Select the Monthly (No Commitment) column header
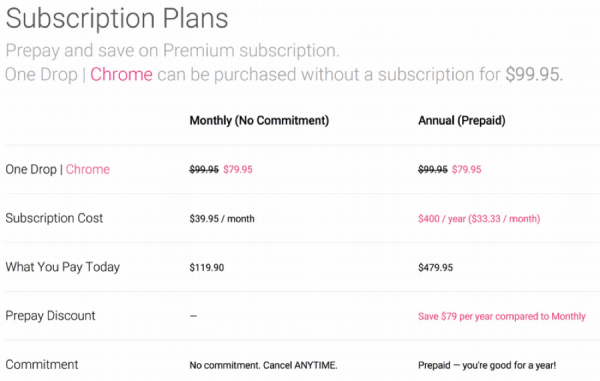The image size is (600, 381). [x=259, y=120]
